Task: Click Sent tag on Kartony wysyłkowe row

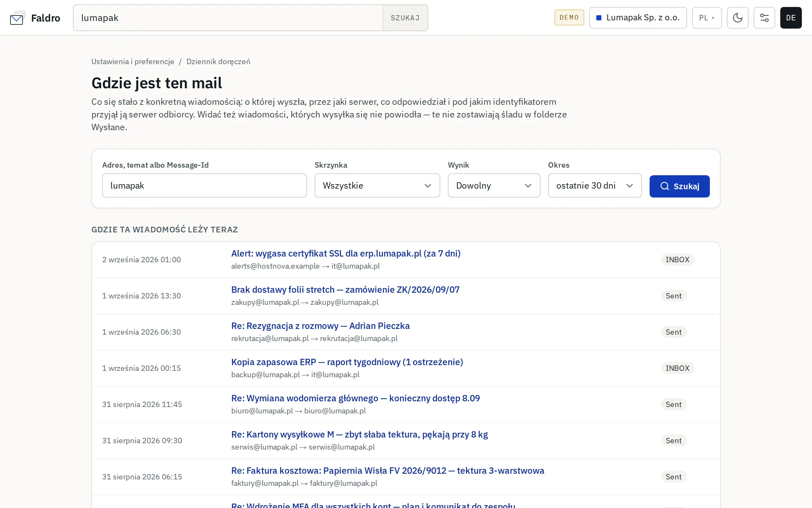Action: tap(673, 441)
